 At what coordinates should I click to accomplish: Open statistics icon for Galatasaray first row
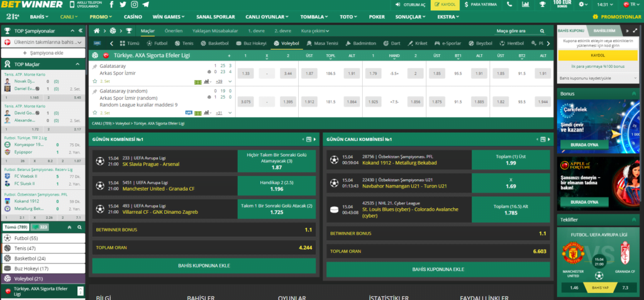(x=207, y=81)
